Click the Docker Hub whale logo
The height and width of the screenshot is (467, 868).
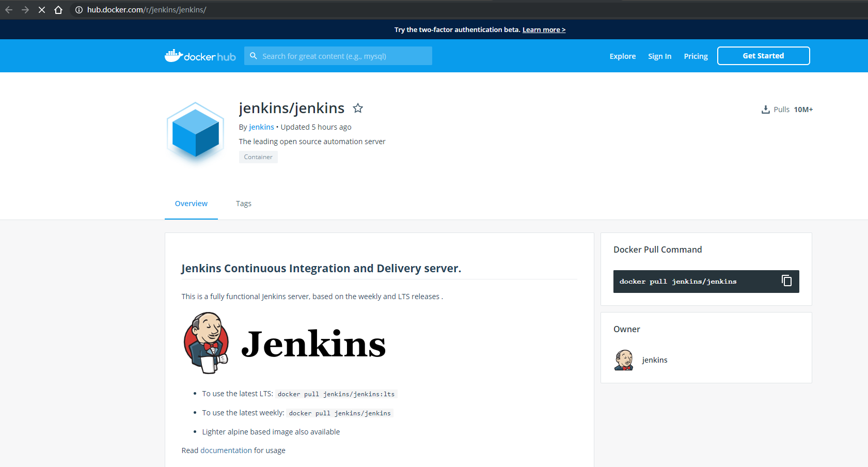(x=200, y=56)
